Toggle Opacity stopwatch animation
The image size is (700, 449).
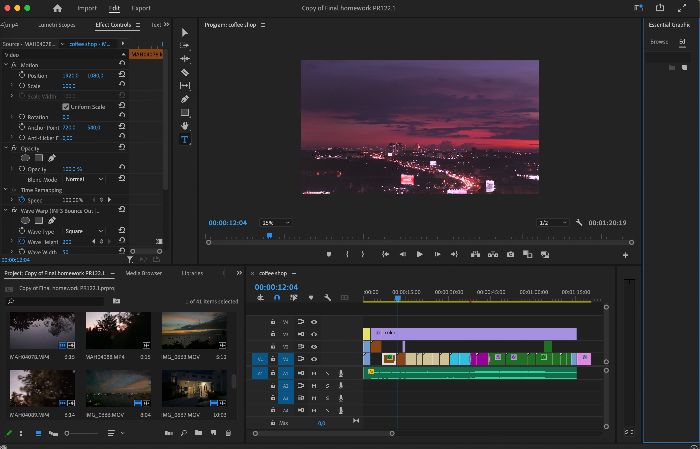click(22, 169)
